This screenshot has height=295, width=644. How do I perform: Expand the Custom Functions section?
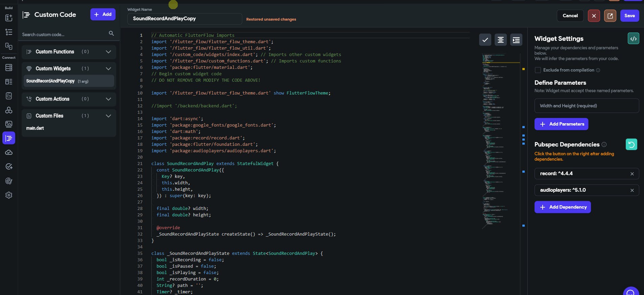coord(108,52)
